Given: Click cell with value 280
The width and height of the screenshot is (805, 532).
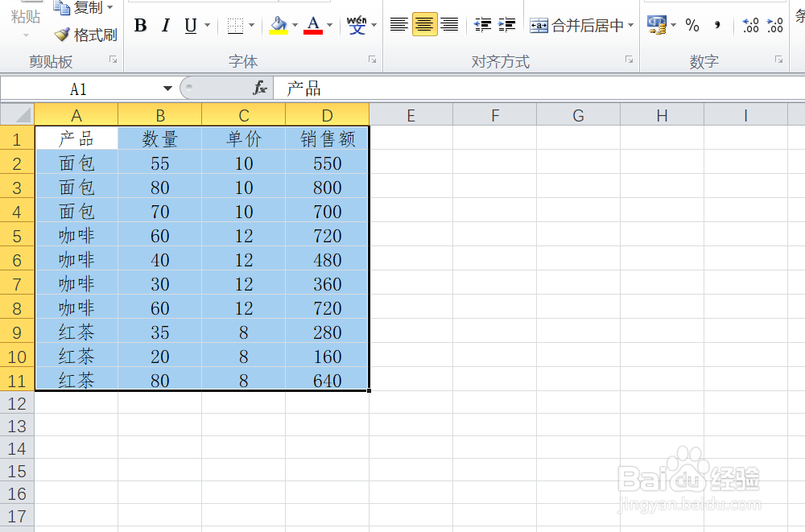Looking at the screenshot, I should [x=327, y=332].
